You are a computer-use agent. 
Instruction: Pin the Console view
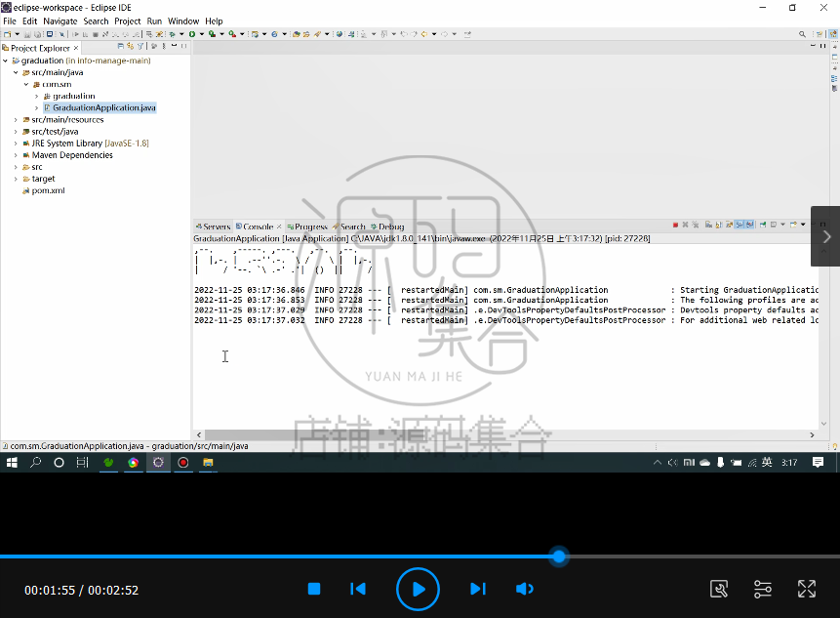pos(763,226)
